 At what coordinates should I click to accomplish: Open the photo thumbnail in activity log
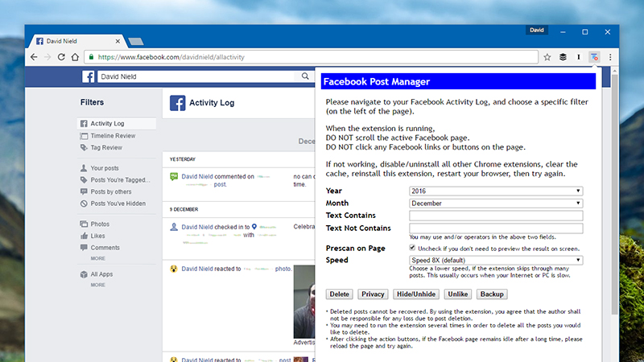pos(304,302)
